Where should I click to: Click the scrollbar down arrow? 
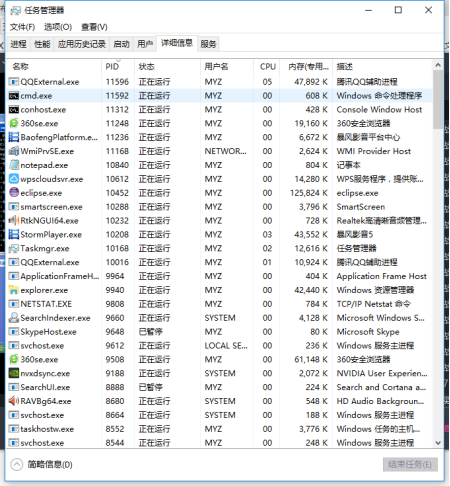(x=438, y=443)
